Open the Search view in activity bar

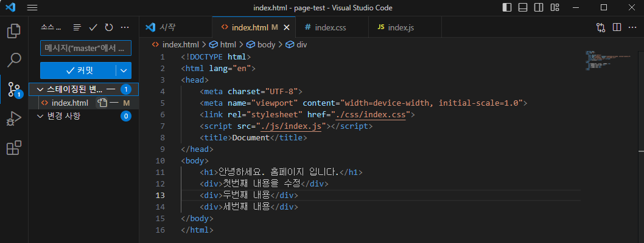coord(13,60)
